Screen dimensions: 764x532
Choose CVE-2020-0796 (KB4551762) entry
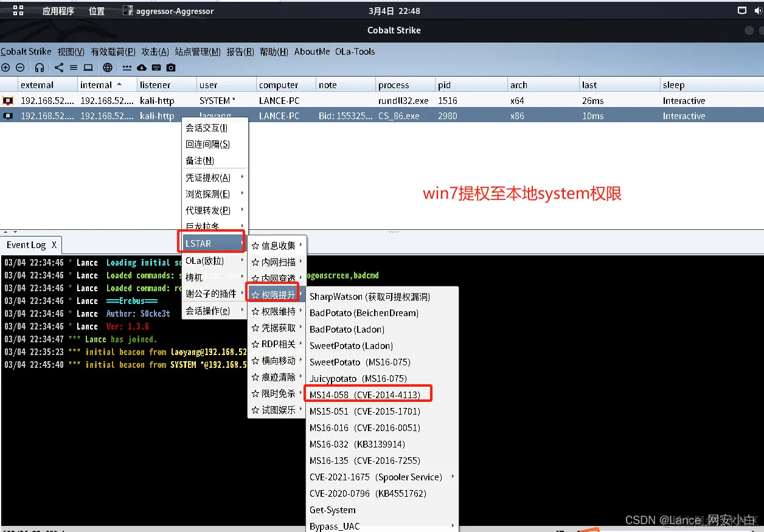[382, 493]
